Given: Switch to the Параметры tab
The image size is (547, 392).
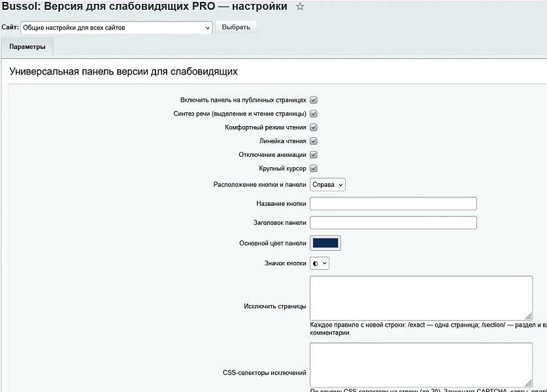Looking at the screenshot, I should point(27,47).
